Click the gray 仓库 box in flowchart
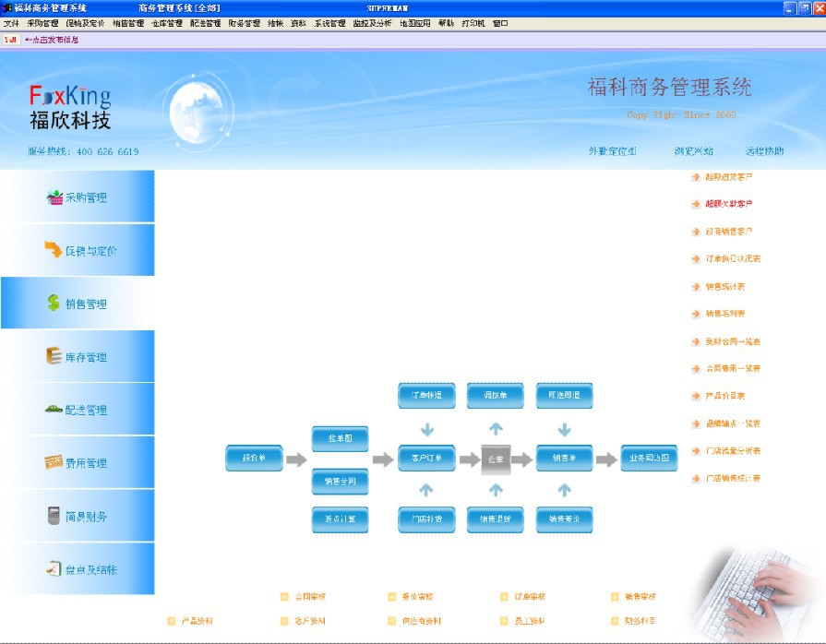Viewport: 826px width, 644px height. (x=496, y=459)
